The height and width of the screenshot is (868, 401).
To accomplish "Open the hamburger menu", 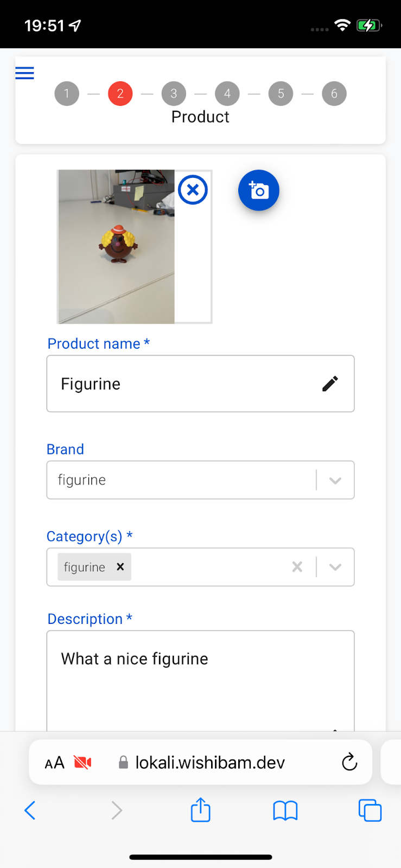I will (x=24, y=73).
